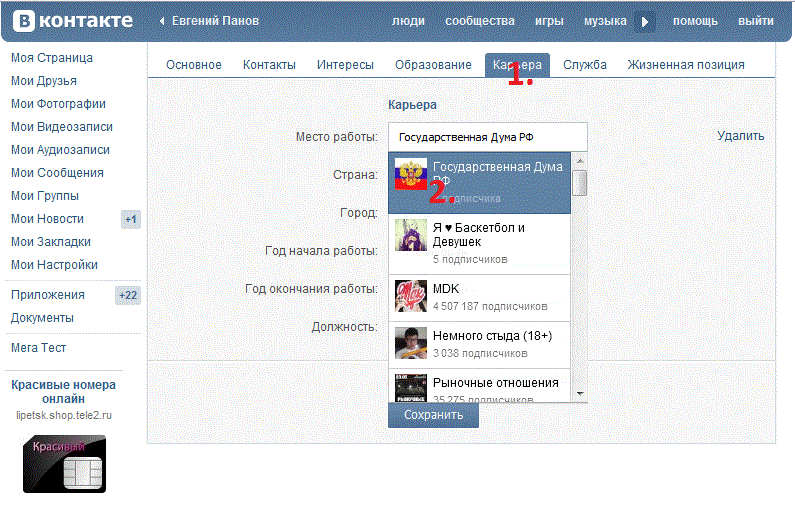The width and height of the screenshot is (795, 507).
Task: Click выйти to log out
Action: pos(755,21)
